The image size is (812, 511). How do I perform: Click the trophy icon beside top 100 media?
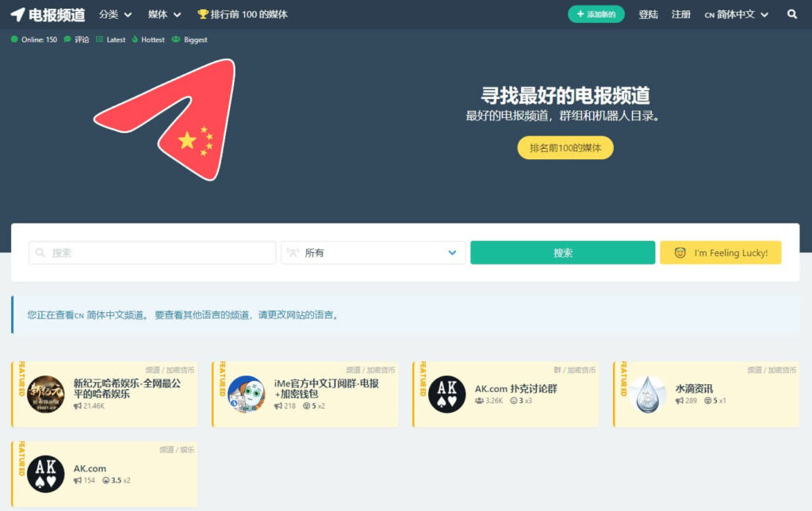click(x=202, y=14)
